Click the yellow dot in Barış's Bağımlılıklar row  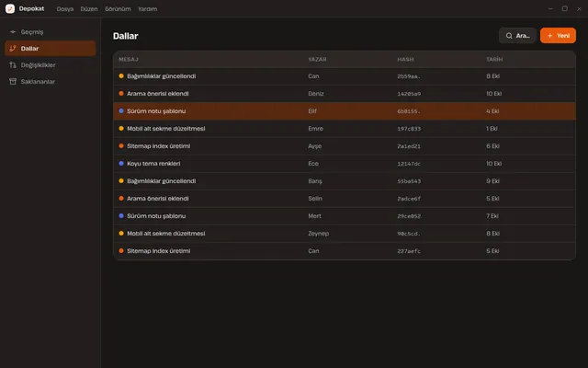pyautogui.click(x=121, y=180)
